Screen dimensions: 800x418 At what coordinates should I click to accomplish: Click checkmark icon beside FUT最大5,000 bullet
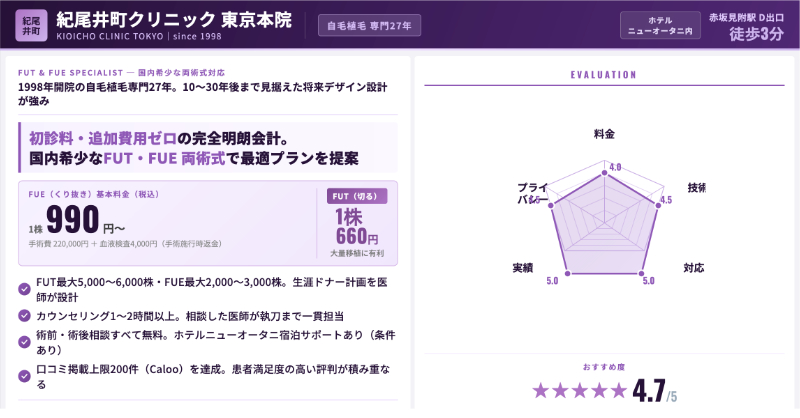pyautogui.click(x=25, y=289)
